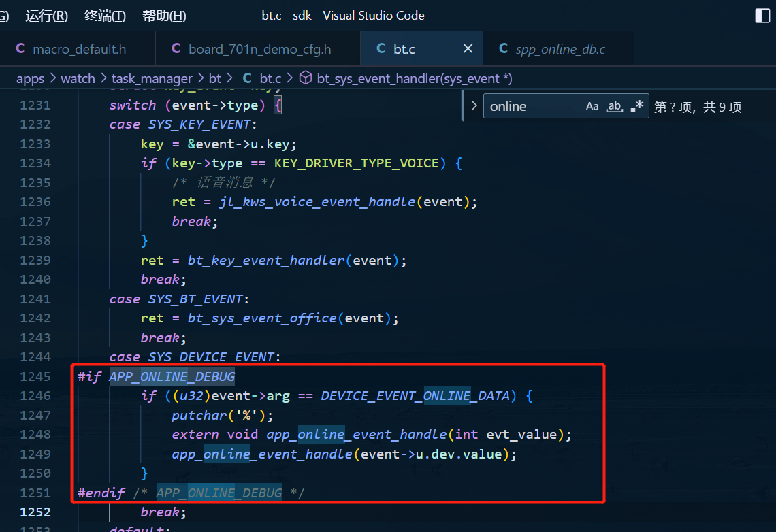776x532 pixels.
Task: Switch to the macro_default.h tab
Action: click(79, 49)
